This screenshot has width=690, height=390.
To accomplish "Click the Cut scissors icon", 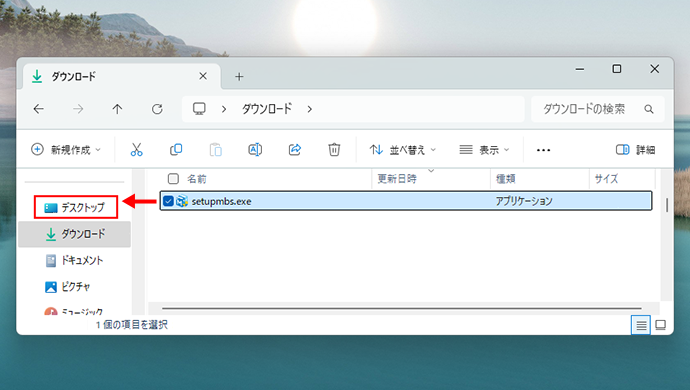I will coord(136,150).
